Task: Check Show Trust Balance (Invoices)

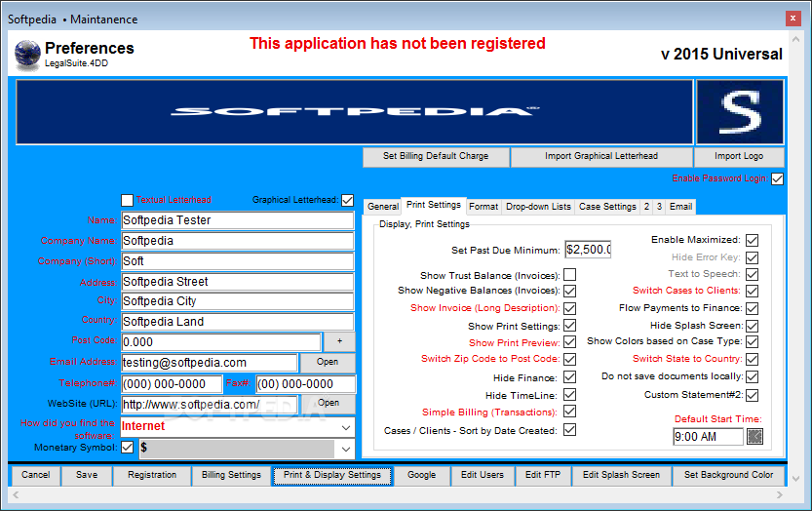Action: [569, 275]
